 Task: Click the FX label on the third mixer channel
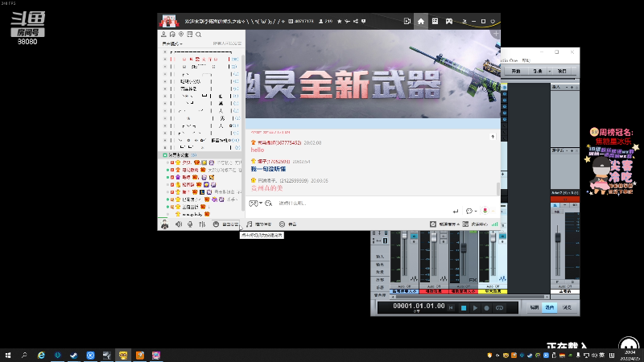[x=473, y=279]
